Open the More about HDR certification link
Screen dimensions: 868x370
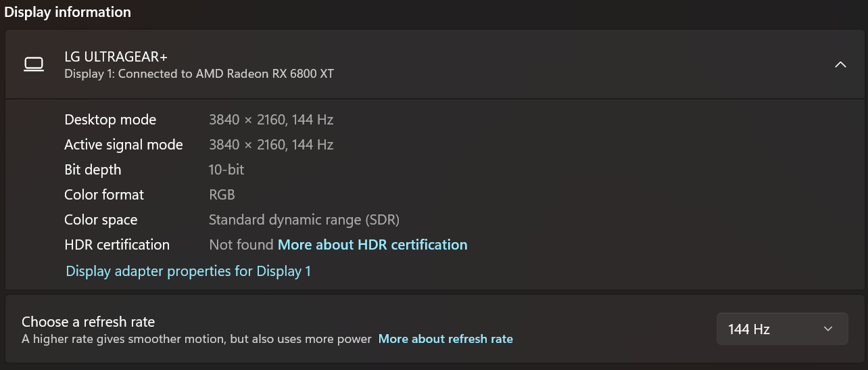point(372,245)
